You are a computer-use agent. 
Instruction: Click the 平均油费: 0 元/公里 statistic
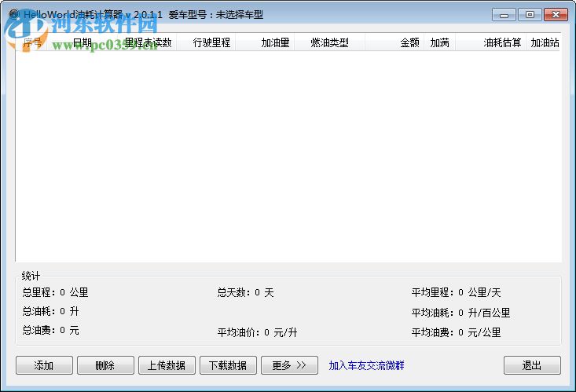tap(457, 332)
